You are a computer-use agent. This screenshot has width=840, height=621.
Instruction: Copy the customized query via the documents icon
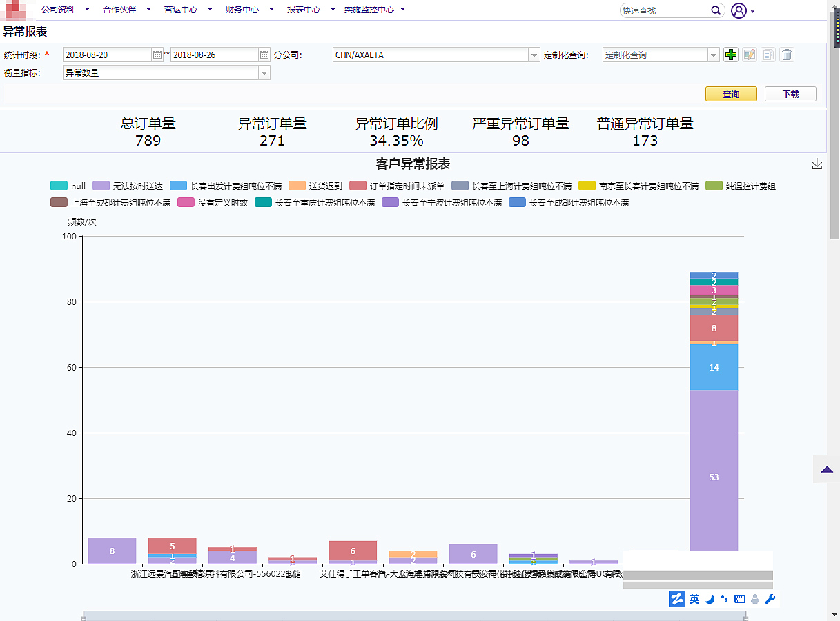pyautogui.click(x=768, y=55)
